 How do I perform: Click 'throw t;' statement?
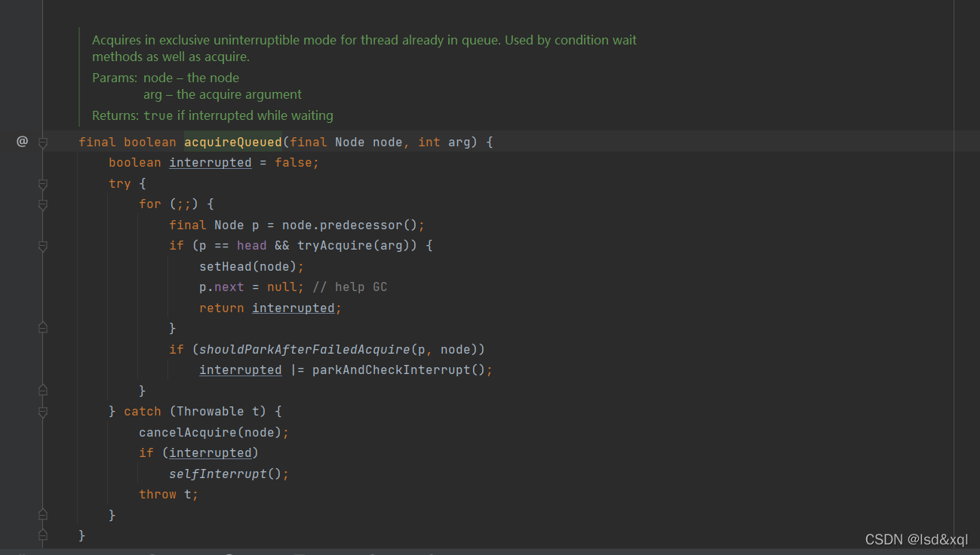click(x=168, y=495)
